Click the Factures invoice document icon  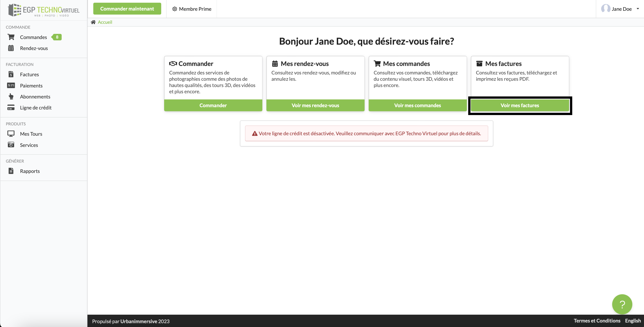pyautogui.click(x=11, y=74)
